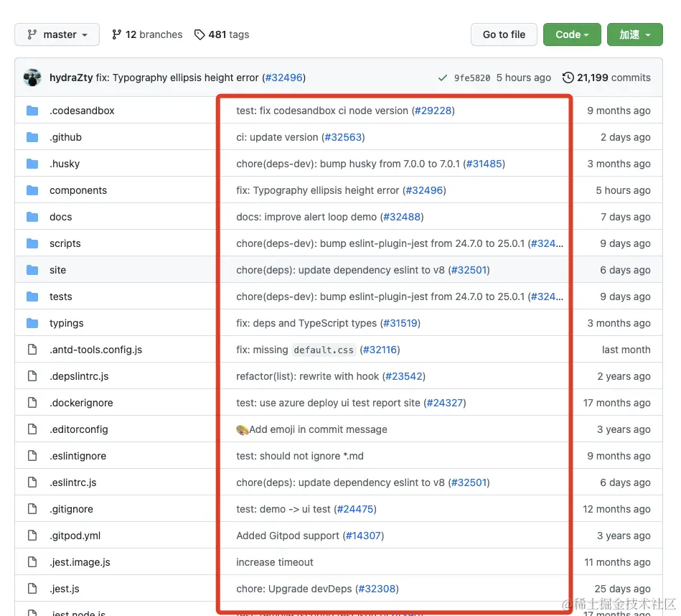Click the .eslintrc.js file icon
This screenshot has width=681, height=616.
32,482
